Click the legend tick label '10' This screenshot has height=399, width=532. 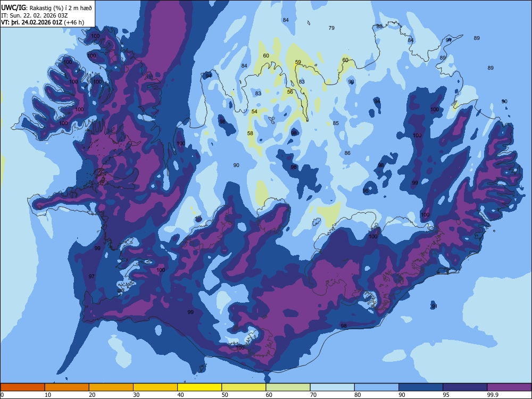[48, 395]
